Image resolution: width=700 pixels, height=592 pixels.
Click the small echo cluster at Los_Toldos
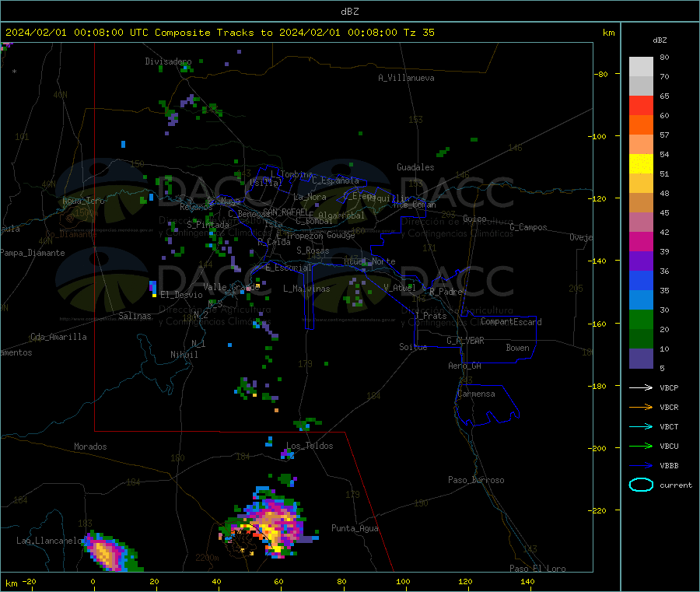click(287, 455)
